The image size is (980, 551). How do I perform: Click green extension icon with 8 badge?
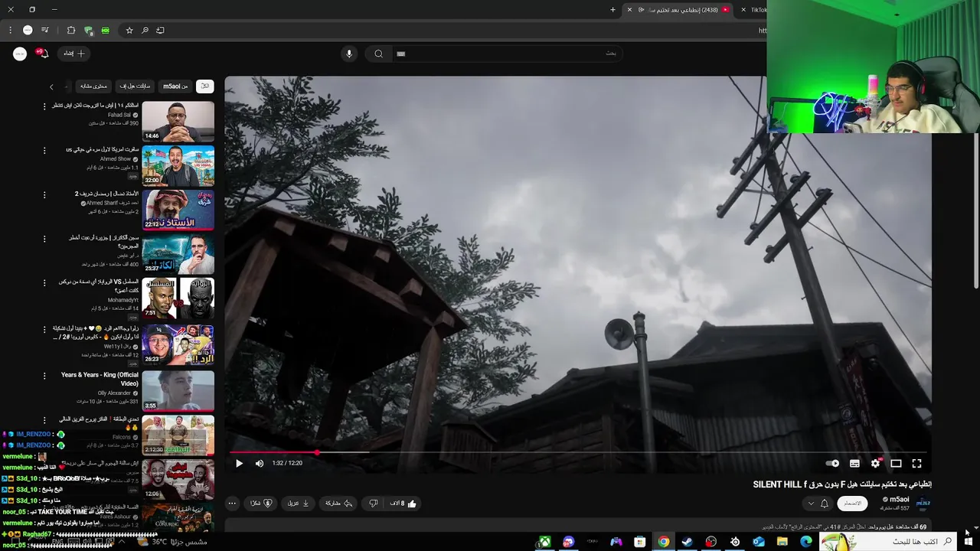(89, 31)
